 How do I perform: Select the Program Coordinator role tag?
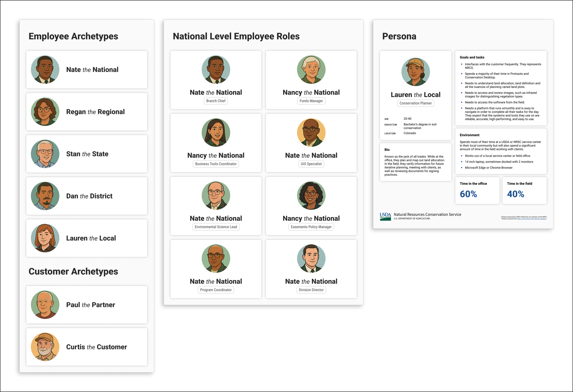(x=216, y=290)
